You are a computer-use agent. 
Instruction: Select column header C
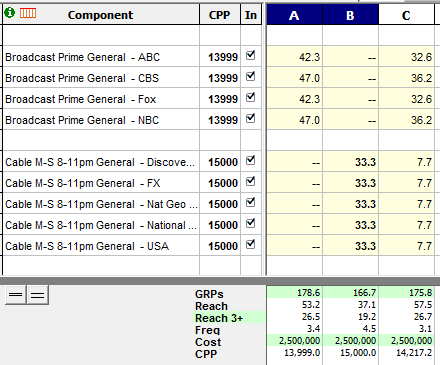(x=406, y=15)
